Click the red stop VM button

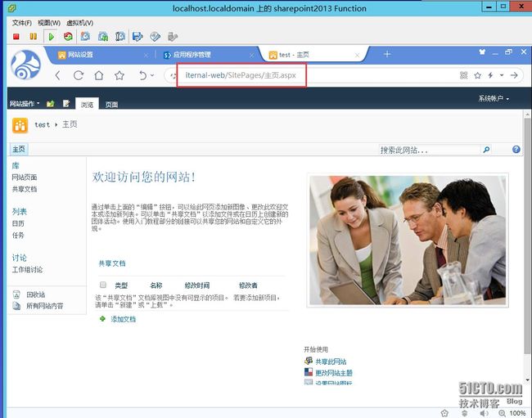coord(16,36)
